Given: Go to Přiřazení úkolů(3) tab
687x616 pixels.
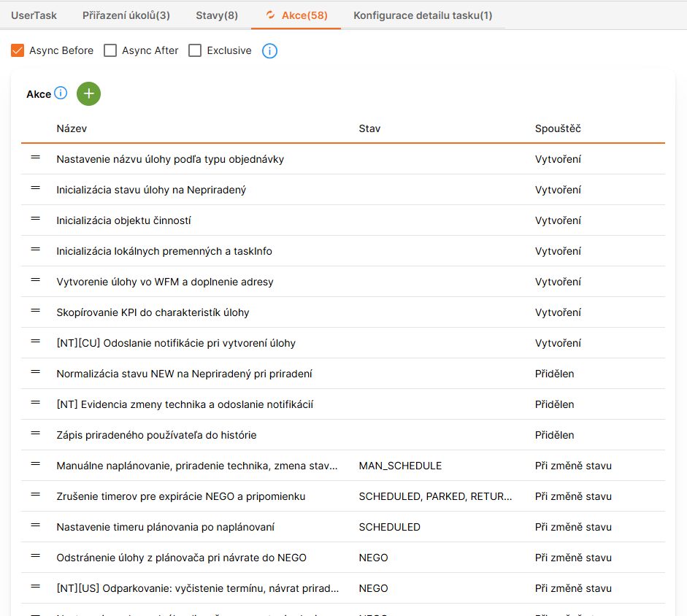Looking at the screenshot, I should 126,15.
